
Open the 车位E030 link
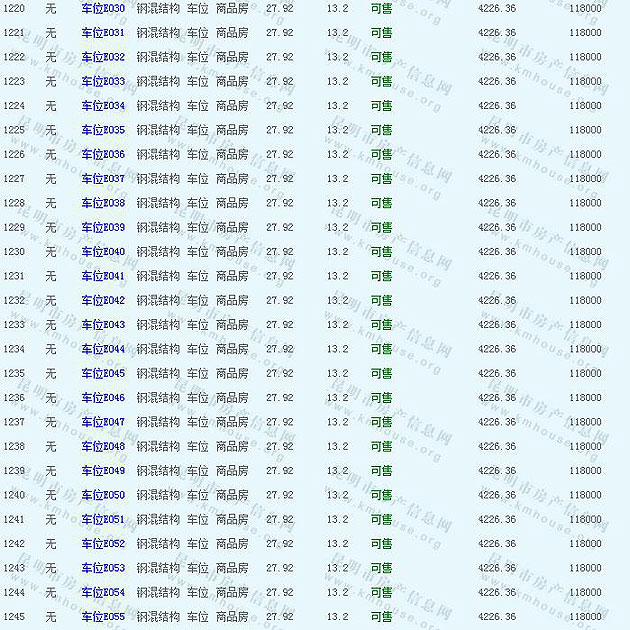click(x=103, y=8)
